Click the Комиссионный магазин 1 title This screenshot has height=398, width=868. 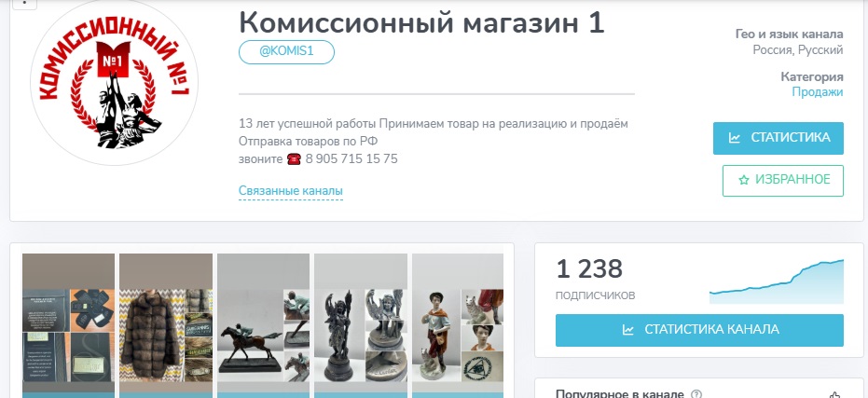click(421, 22)
